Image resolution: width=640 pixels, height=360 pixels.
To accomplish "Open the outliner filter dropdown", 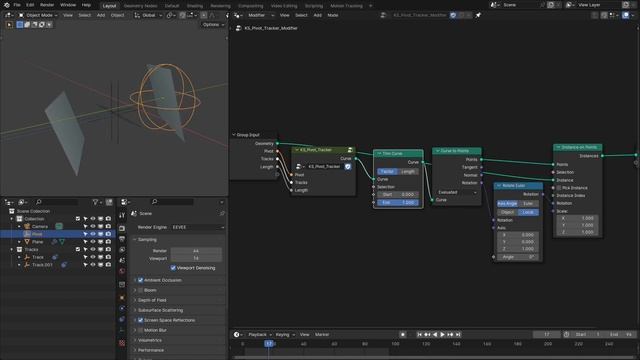I will [97, 202].
